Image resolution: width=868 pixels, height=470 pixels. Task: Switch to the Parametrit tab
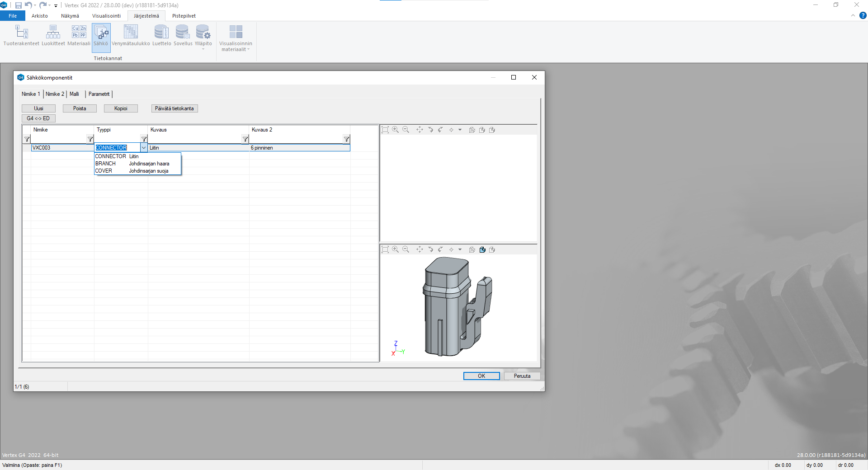coord(99,94)
